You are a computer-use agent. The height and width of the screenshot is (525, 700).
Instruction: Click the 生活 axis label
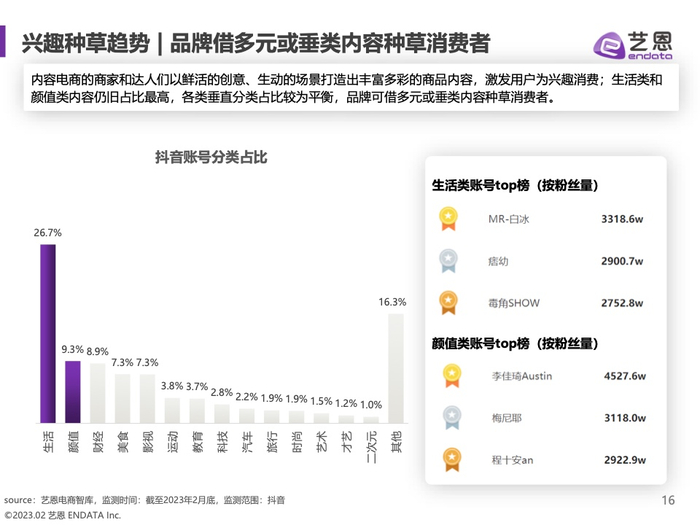48,441
